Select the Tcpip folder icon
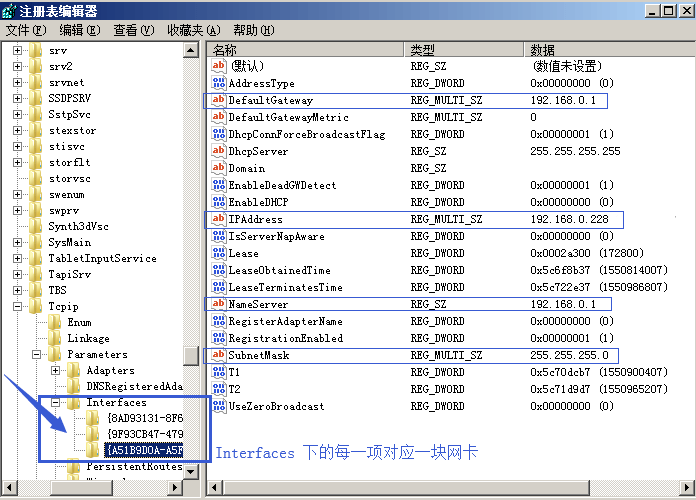Viewport: 696px width, 500px height. (37, 307)
